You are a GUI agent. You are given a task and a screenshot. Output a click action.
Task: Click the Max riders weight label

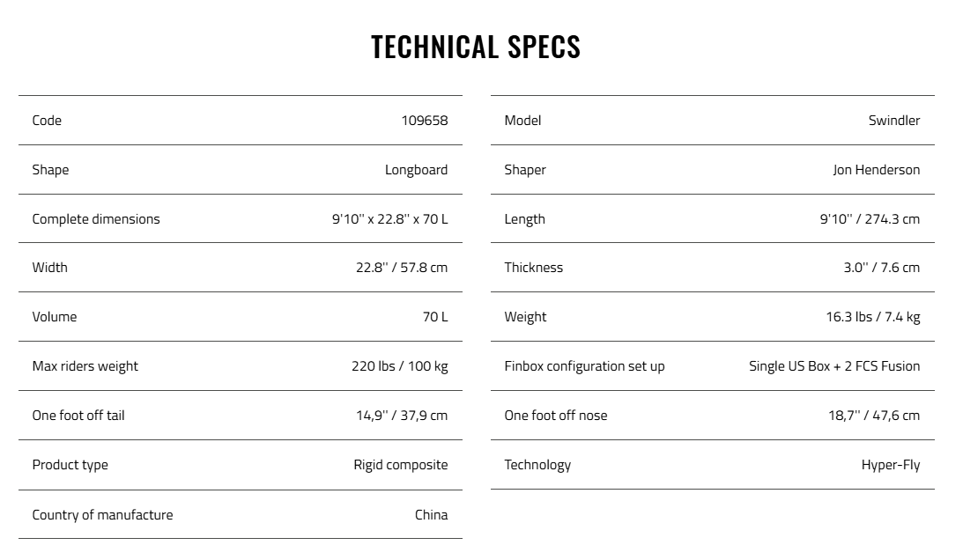(85, 366)
